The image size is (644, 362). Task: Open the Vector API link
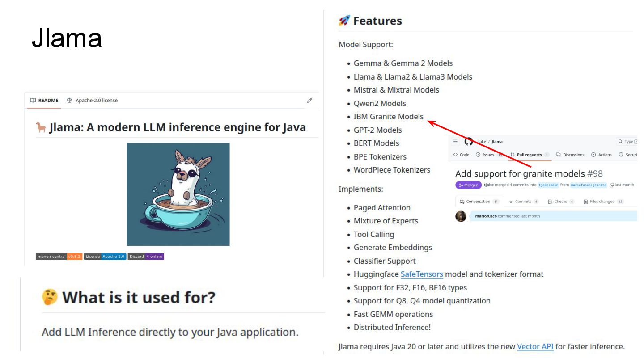point(535,346)
